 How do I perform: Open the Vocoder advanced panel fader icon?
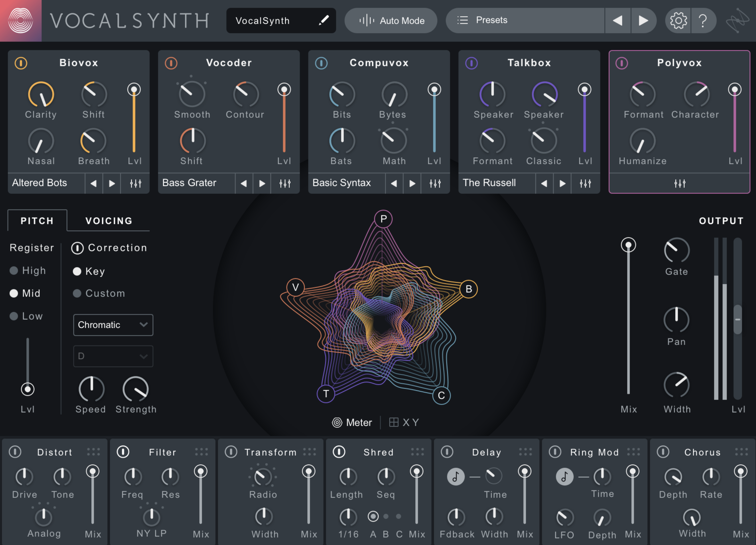(x=285, y=183)
